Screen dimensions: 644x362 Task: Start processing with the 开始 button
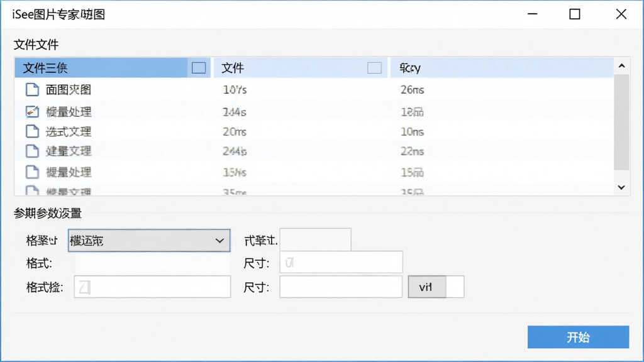pos(579,337)
